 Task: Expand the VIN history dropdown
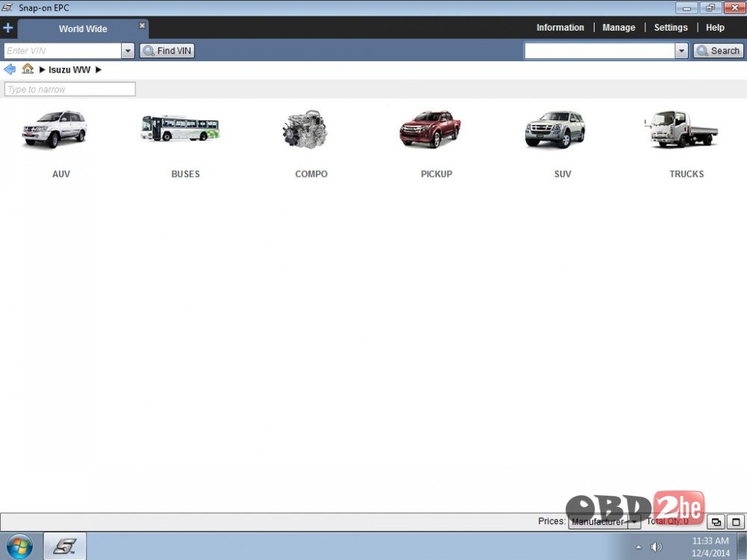click(x=128, y=51)
